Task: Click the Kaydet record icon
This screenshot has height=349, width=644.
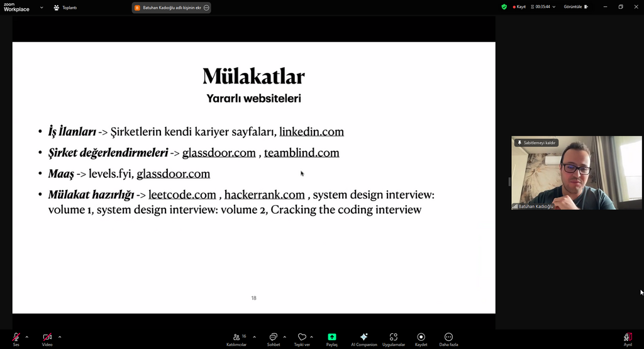Action: (x=421, y=339)
